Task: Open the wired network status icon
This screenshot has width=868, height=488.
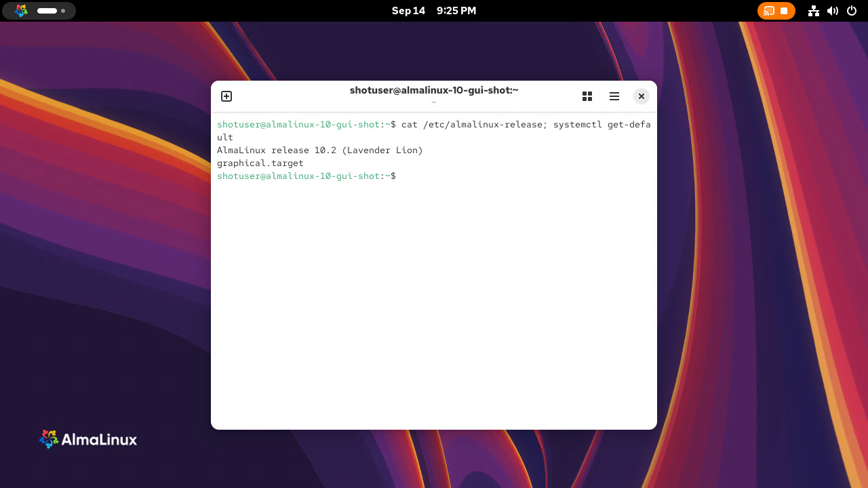Action: 814,11
